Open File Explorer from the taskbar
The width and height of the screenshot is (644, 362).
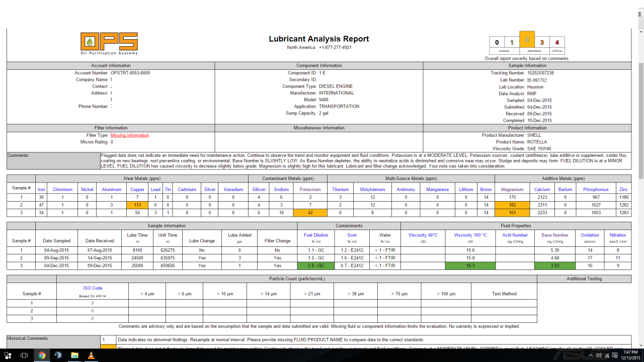[x=74, y=355]
